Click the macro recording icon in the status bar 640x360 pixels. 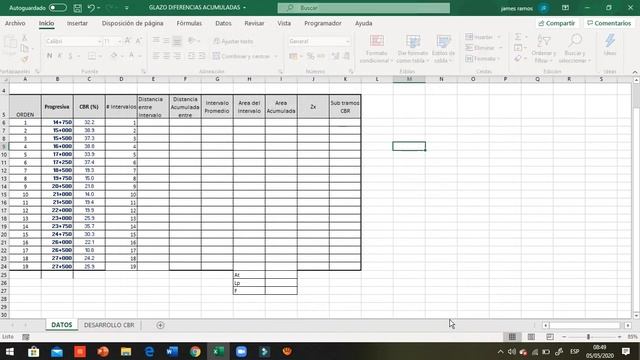26,337
